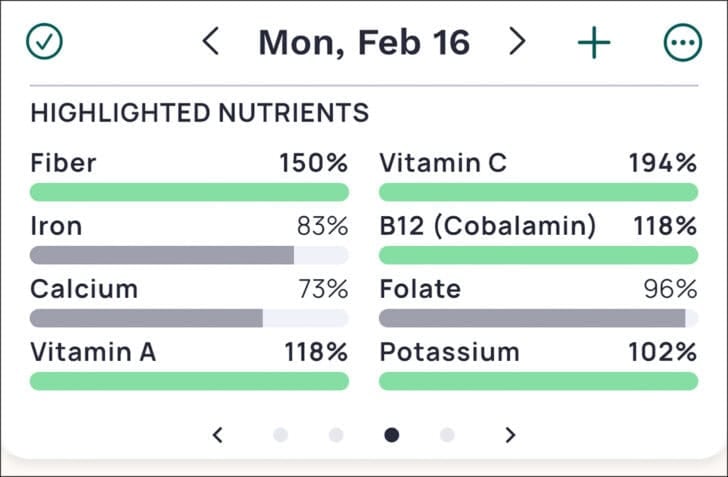Go to previous day using left chevron
Viewport: 728px width, 477px height.
tap(210, 42)
